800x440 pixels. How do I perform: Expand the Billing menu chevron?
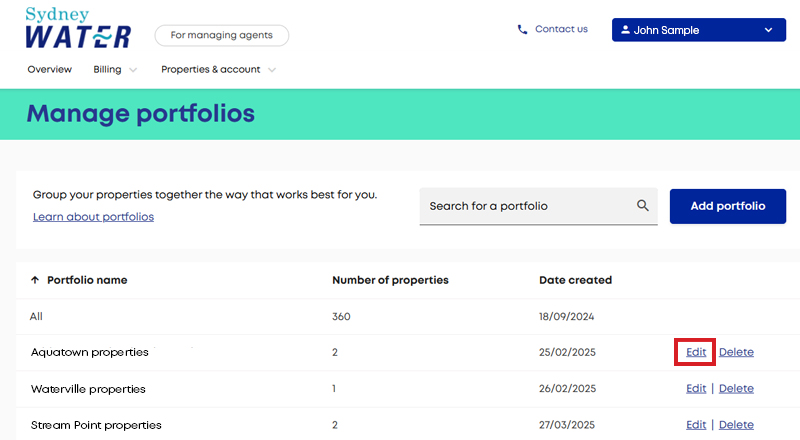pyautogui.click(x=133, y=70)
